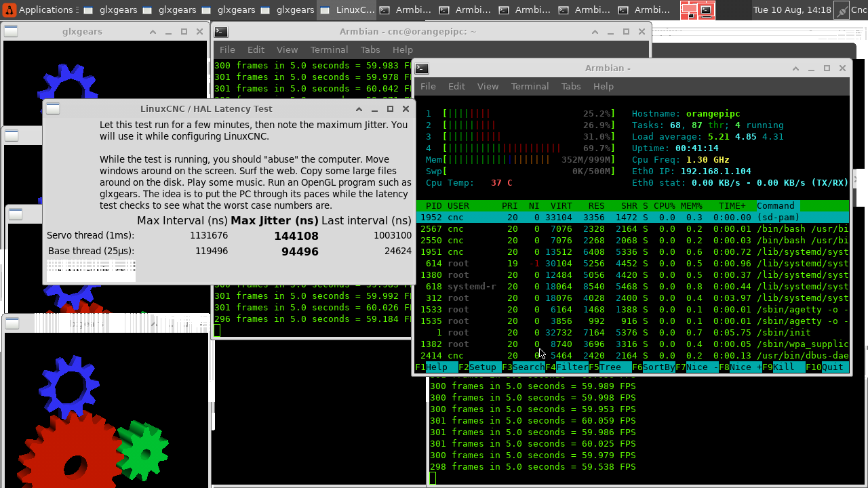Click the network status icon in top panel
This screenshot has width=868, height=488.
(x=841, y=10)
